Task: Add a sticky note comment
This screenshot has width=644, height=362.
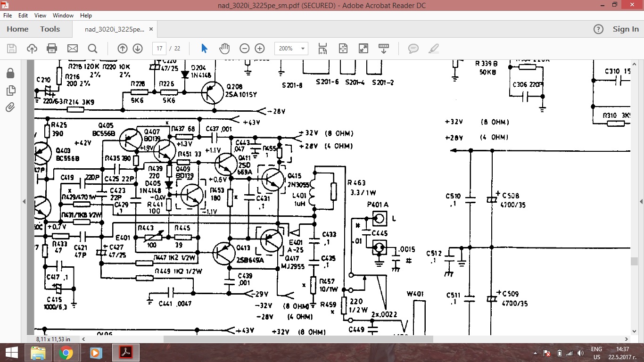Action: (413, 49)
